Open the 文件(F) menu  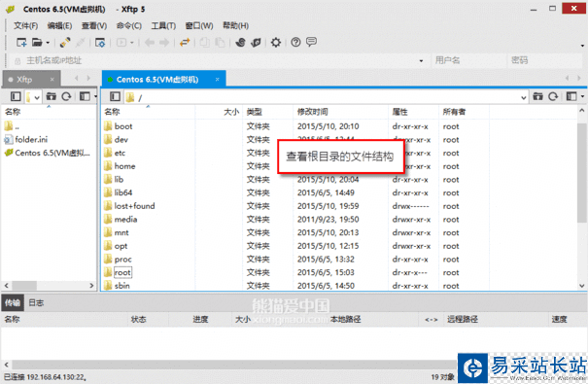[x=26, y=25]
